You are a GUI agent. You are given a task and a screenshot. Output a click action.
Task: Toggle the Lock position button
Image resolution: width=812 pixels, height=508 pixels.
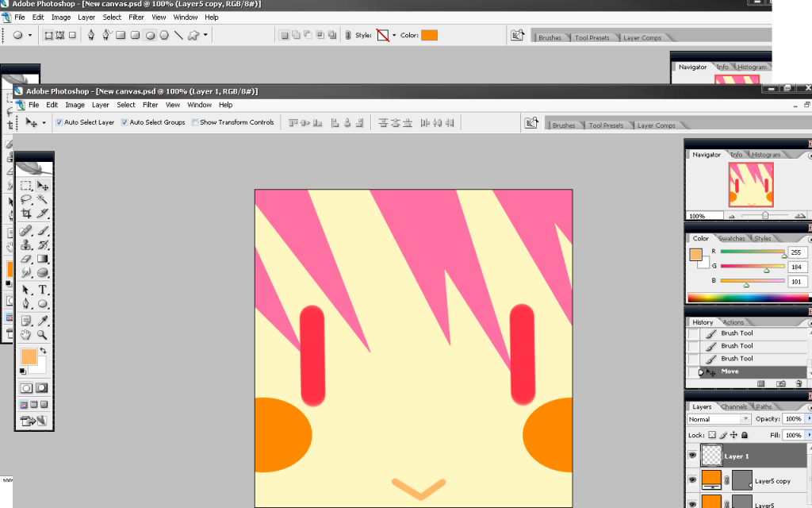pyautogui.click(x=733, y=435)
